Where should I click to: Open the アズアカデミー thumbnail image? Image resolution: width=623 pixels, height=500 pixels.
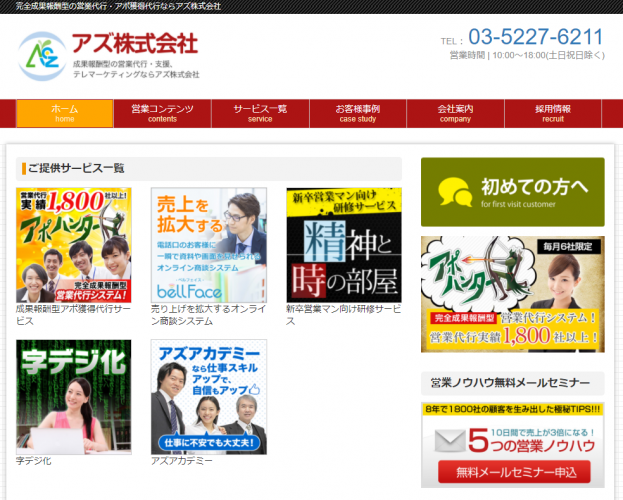coord(209,397)
